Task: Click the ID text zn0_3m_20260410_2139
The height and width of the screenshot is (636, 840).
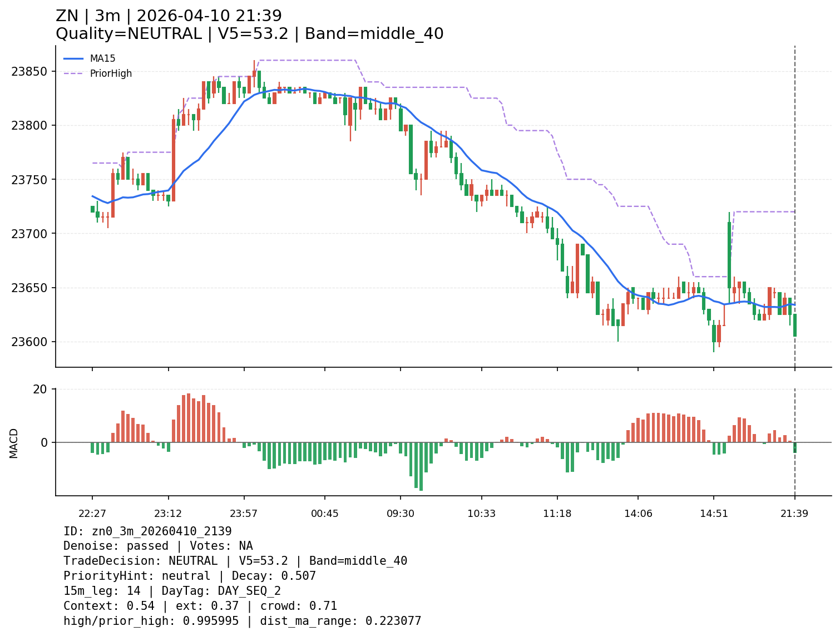Action: (147, 531)
